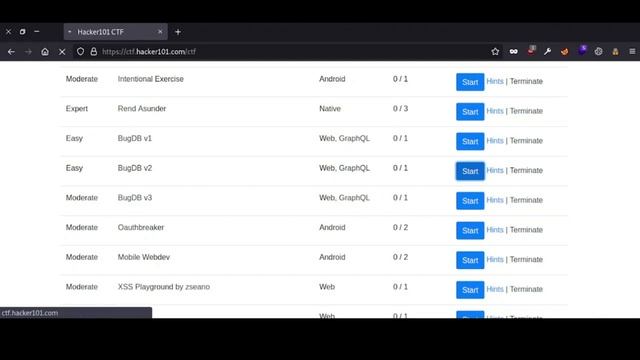Open Hints for XSS Playground by zseano

(495, 289)
